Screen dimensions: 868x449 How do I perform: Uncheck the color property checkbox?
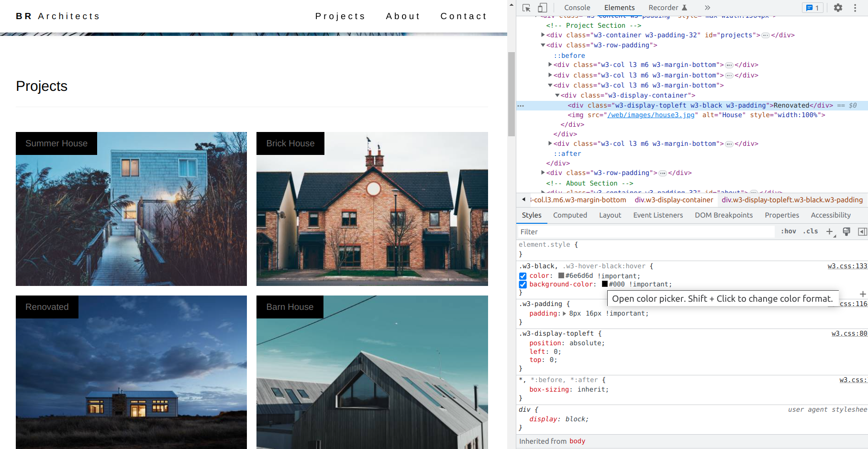coord(523,276)
